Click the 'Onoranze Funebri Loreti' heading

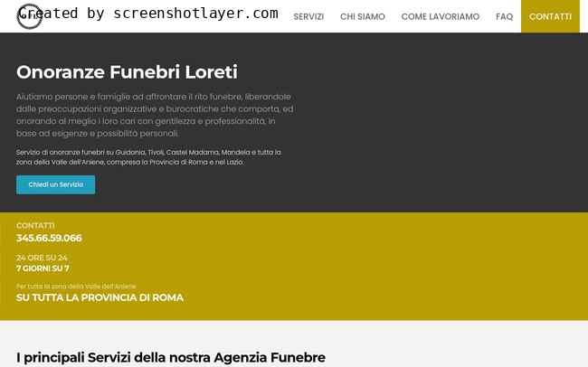pyautogui.click(x=127, y=72)
